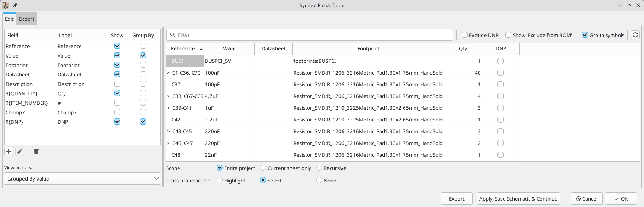Click the delete field trash icon

pos(36,152)
